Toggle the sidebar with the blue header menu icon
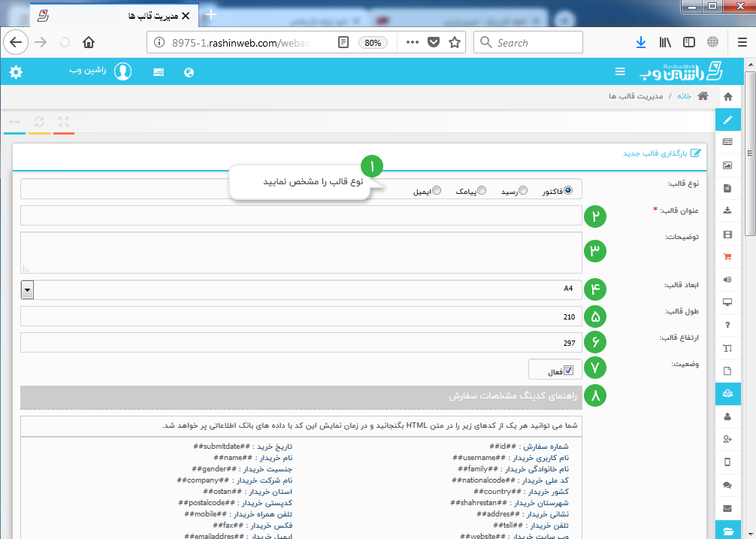 pyautogui.click(x=620, y=72)
